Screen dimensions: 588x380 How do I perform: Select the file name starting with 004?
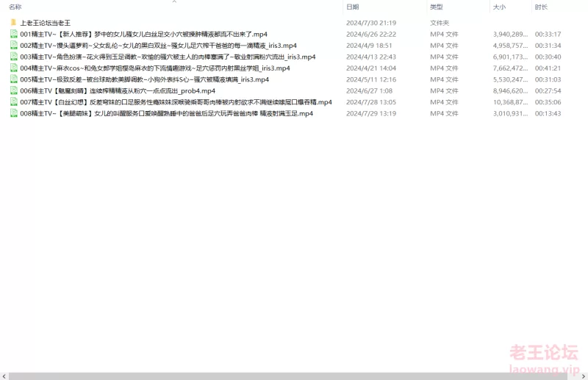point(155,68)
